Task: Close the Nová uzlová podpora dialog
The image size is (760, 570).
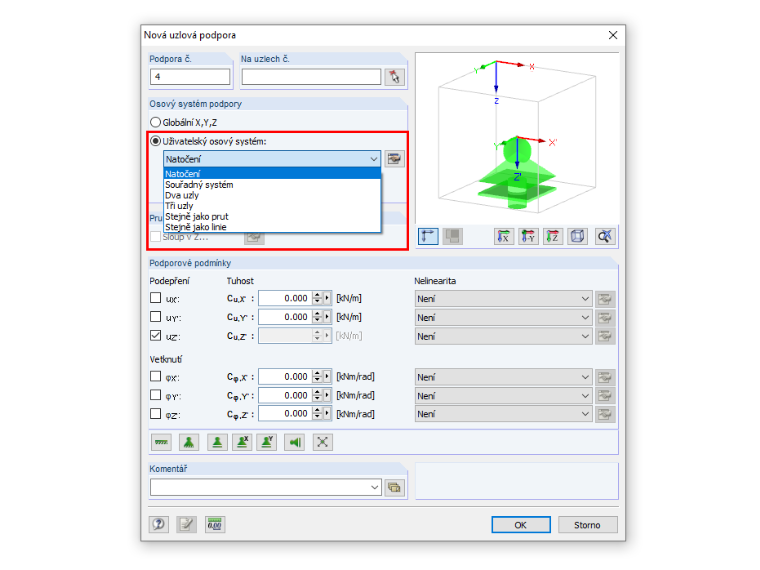Action: (613, 35)
